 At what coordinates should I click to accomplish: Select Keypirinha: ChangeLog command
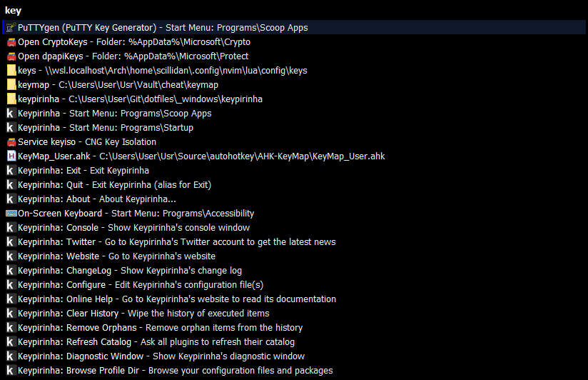coord(294,270)
